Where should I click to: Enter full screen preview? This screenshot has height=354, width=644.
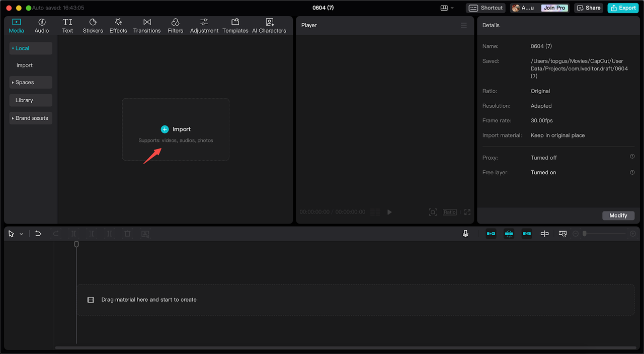467,212
